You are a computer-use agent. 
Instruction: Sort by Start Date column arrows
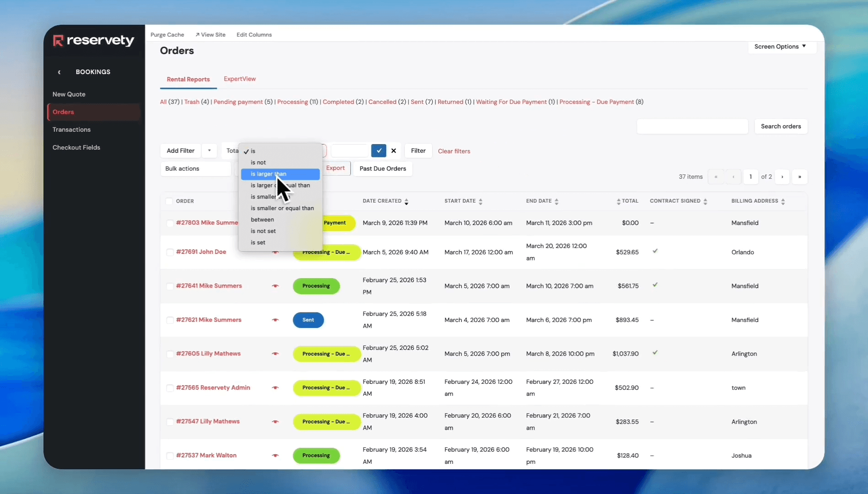481,201
